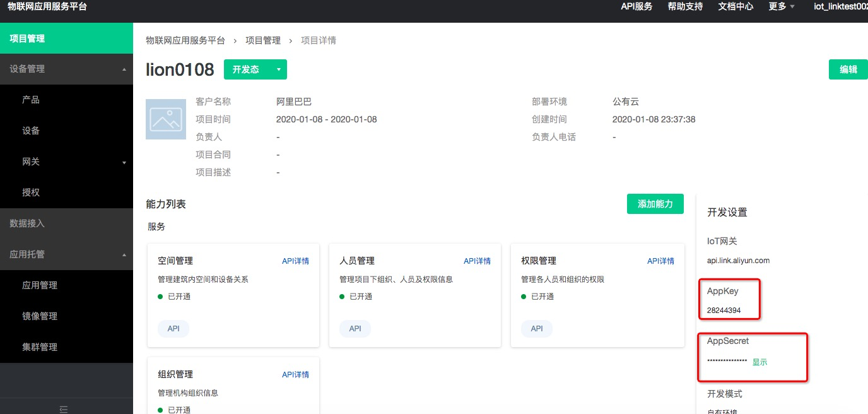Click the 开发设置 panel heading
868x414 pixels.
pyautogui.click(x=727, y=213)
